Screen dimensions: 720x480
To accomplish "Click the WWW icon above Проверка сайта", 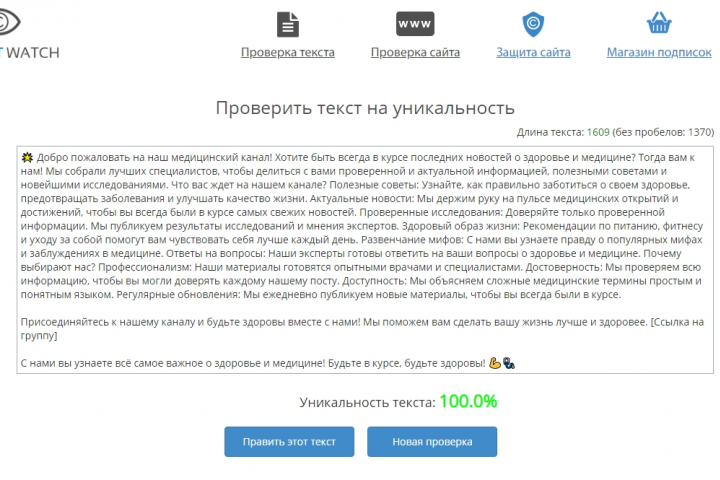I will pos(415,24).
